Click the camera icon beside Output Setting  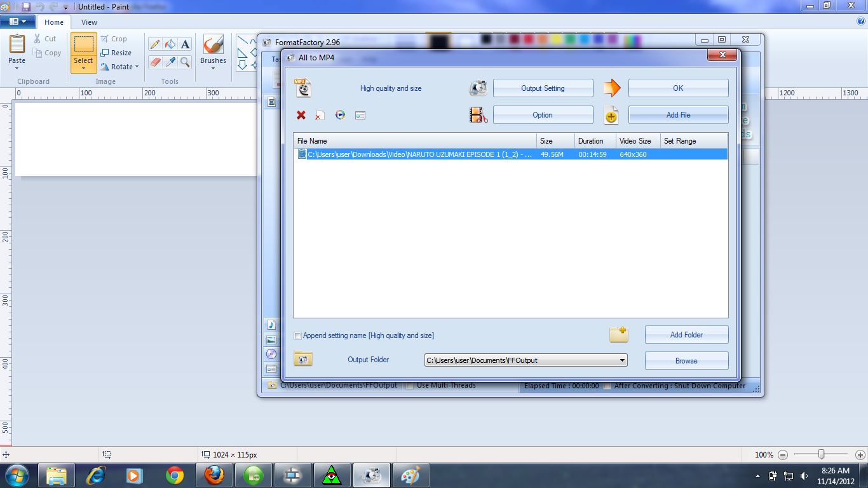pyautogui.click(x=478, y=88)
